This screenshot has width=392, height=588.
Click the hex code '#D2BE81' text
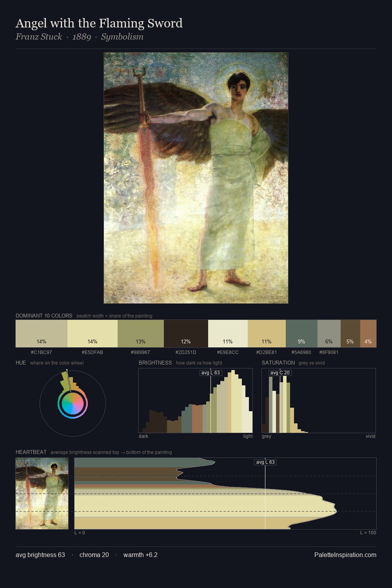267,352
